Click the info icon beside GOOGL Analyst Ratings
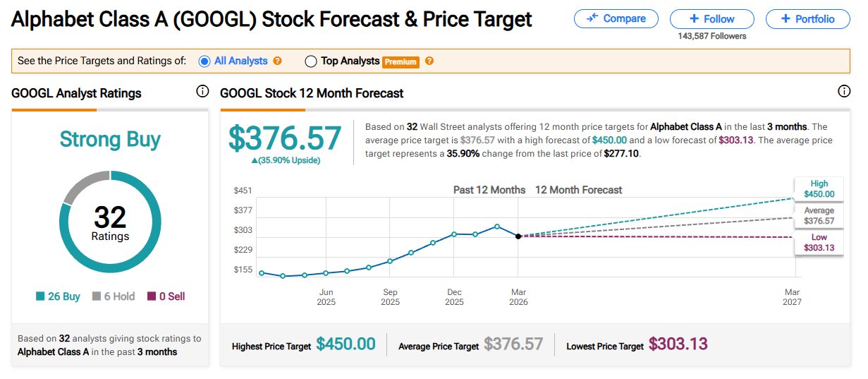Image resolution: width=868 pixels, height=379 pixels. tap(202, 92)
